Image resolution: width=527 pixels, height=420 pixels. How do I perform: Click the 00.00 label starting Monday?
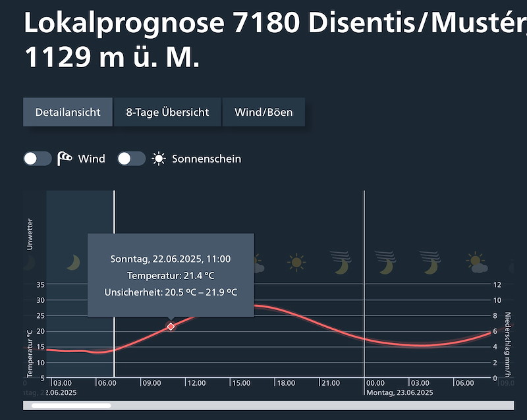pyautogui.click(x=375, y=383)
